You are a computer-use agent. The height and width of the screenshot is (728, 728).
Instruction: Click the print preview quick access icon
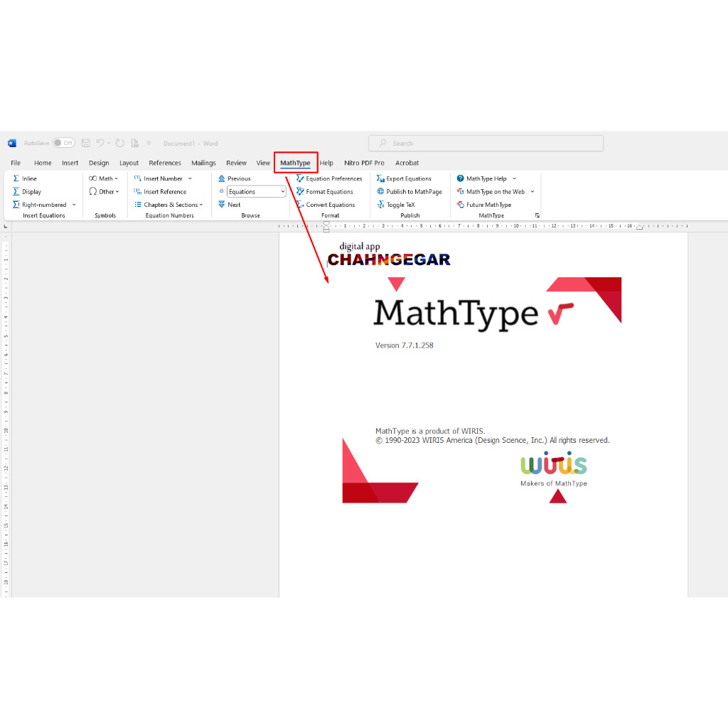pyautogui.click(x=134, y=143)
